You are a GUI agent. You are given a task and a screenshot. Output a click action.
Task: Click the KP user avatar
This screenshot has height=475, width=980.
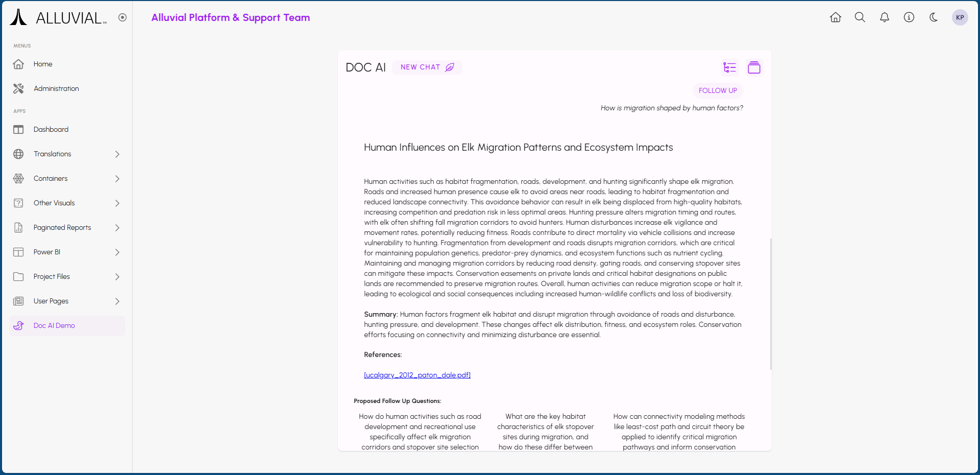click(x=960, y=17)
